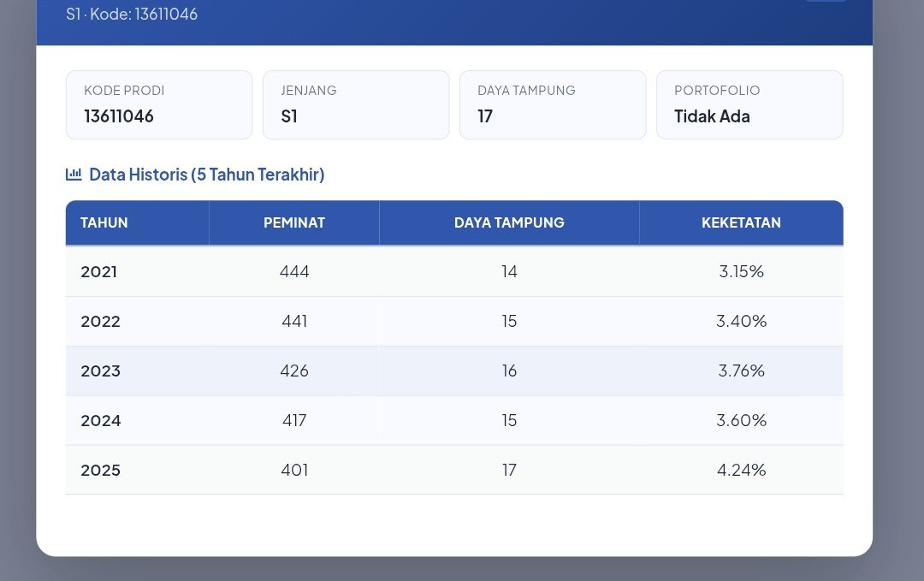This screenshot has width=924, height=581.
Task: Click keketatan value 3.15%
Action: pyautogui.click(x=741, y=271)
